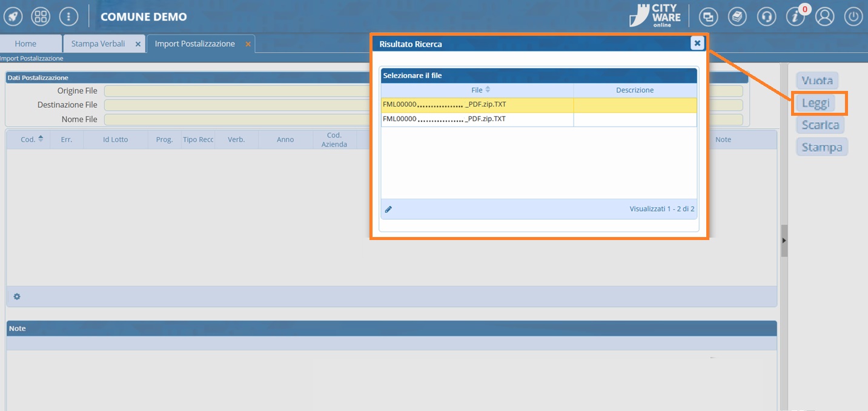
Task: Sort by the File column header
Action: (x=477, y=90)
